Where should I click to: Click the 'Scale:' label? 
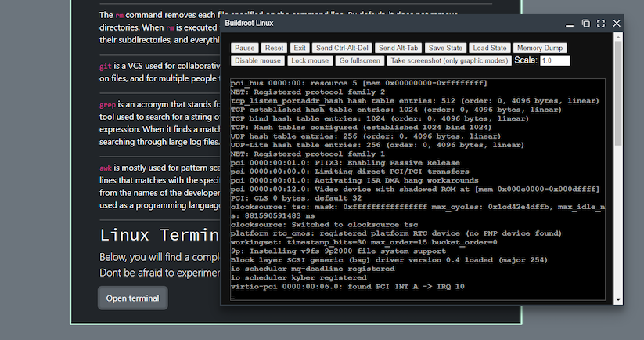[526, 60]
